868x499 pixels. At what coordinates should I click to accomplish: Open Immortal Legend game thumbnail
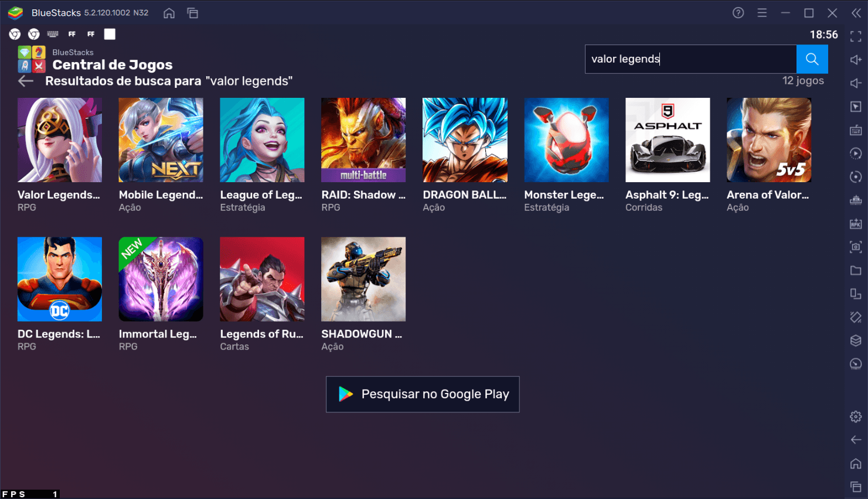tap(161, 279)
